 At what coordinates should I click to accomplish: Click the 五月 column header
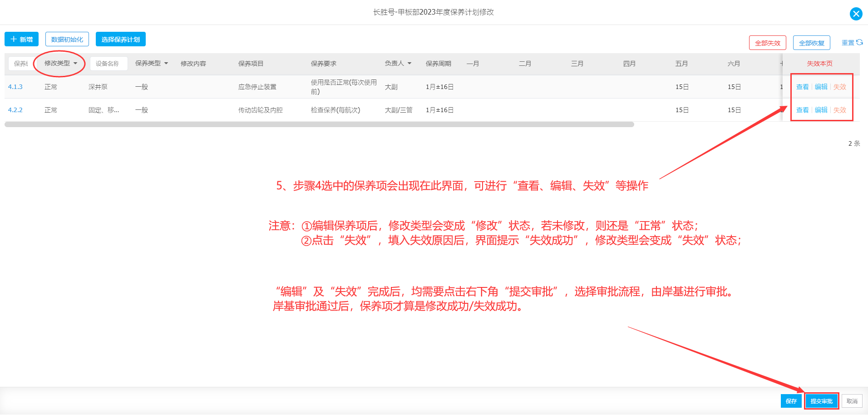pyautogui.click(x=681, y=64)
